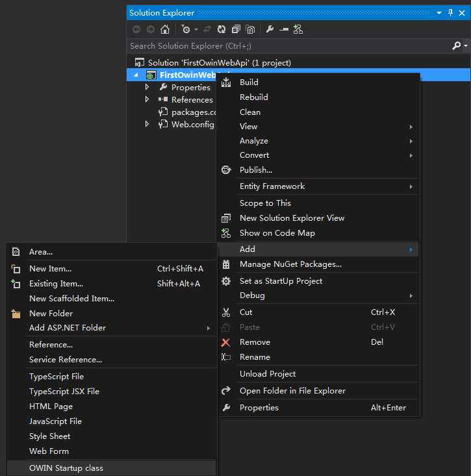
Task: Choose TypeScript JSX File
Action: point(112,392)
